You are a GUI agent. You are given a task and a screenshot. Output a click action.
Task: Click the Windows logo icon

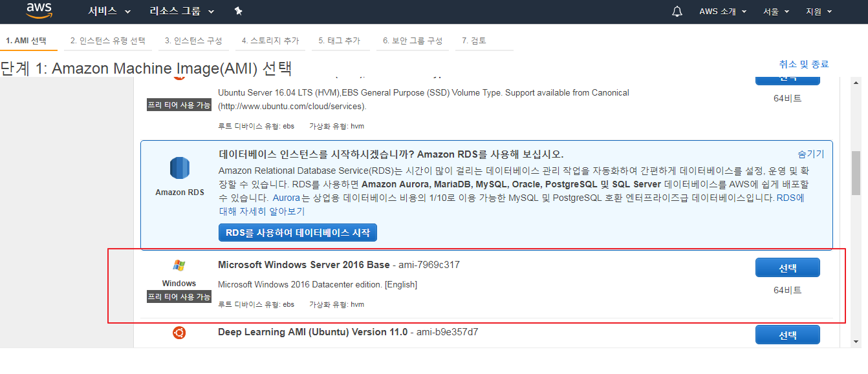[x=179, y=265]
